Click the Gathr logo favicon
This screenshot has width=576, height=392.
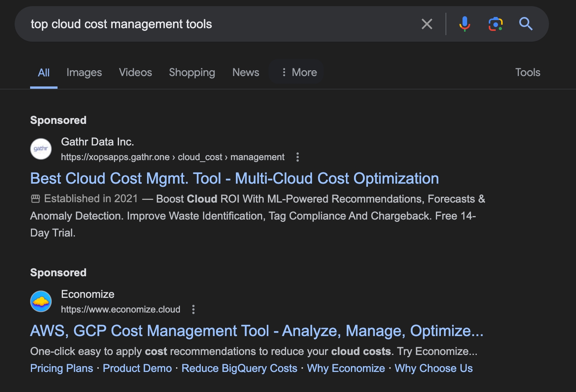pyautogui.click(x=41, y=149)
